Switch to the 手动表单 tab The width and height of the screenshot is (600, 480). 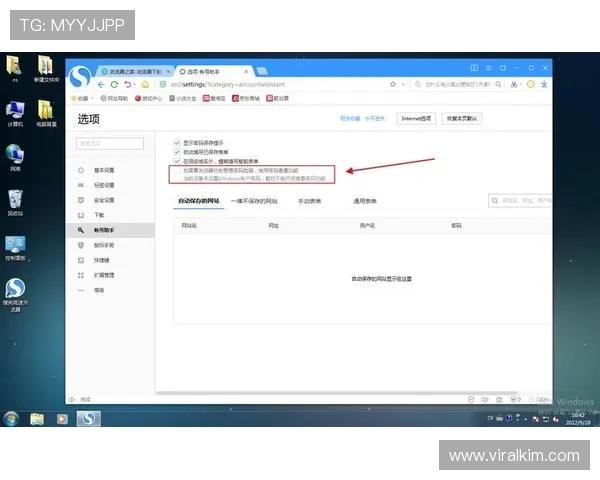pyautogui.click(x=309, y=201)
